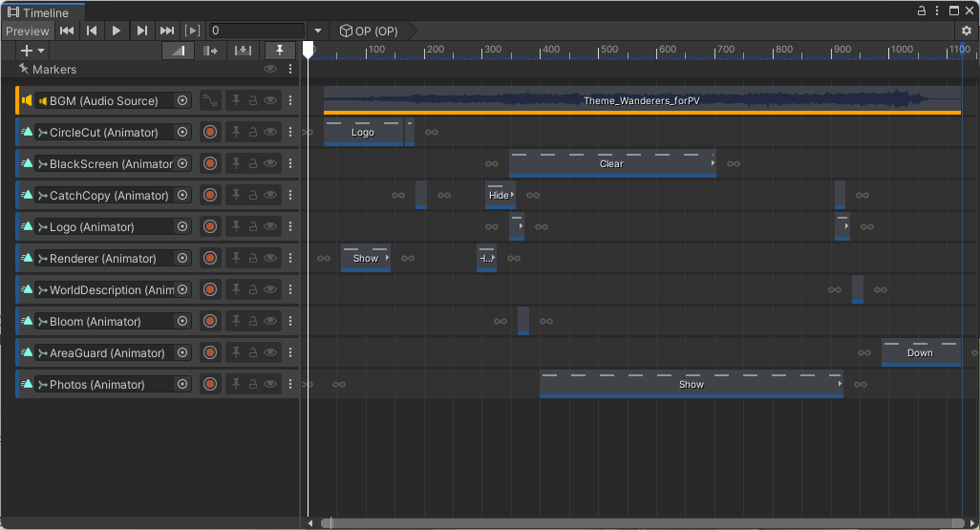Open the Photos track options menu
980x530 pixels.
[290, 384]
